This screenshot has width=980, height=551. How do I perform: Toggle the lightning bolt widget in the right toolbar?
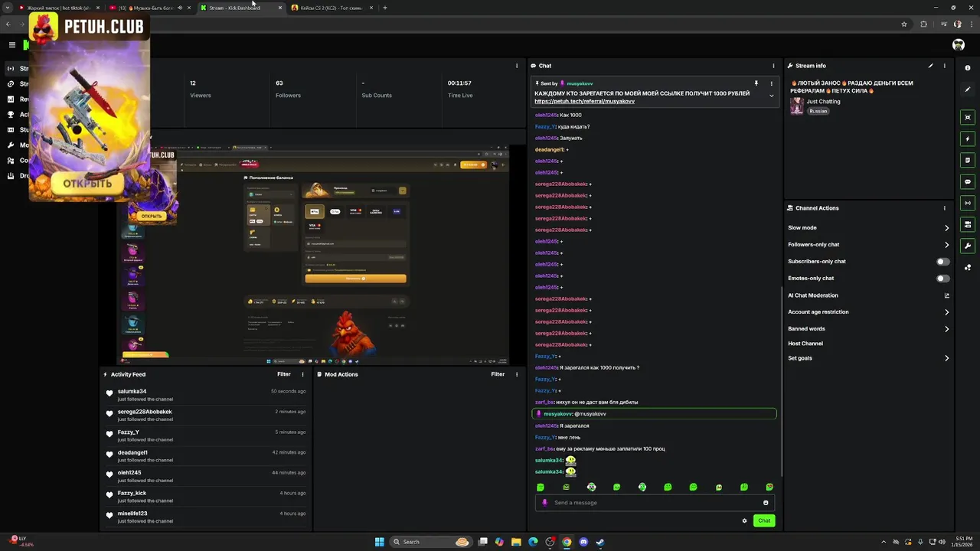pyautogui.click(x=968, y=139)
